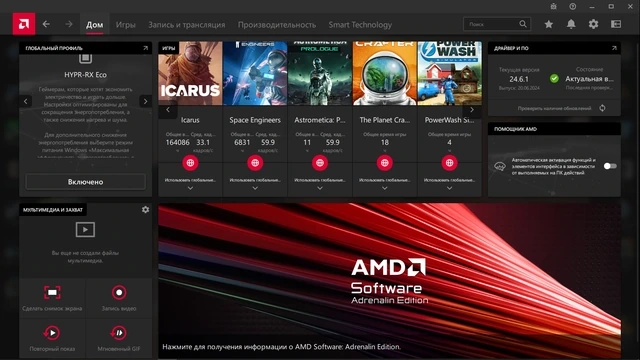Open The Planet Crafter cover thumbnail

(384, 73)
